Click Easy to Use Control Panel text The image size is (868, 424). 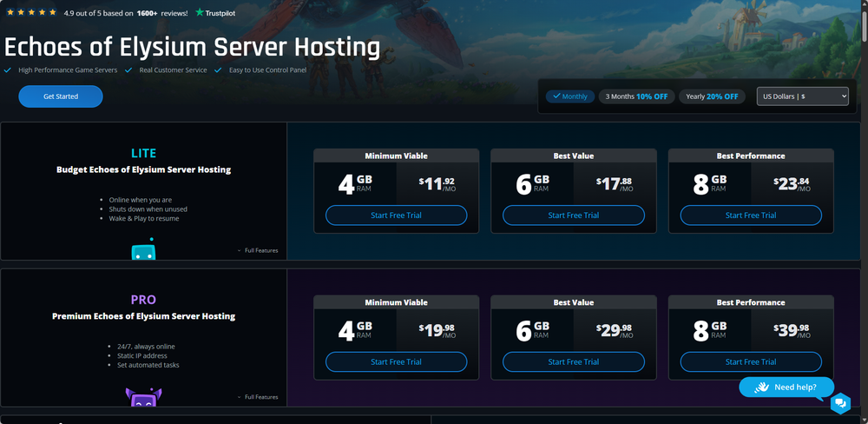(x=267, y=70)
